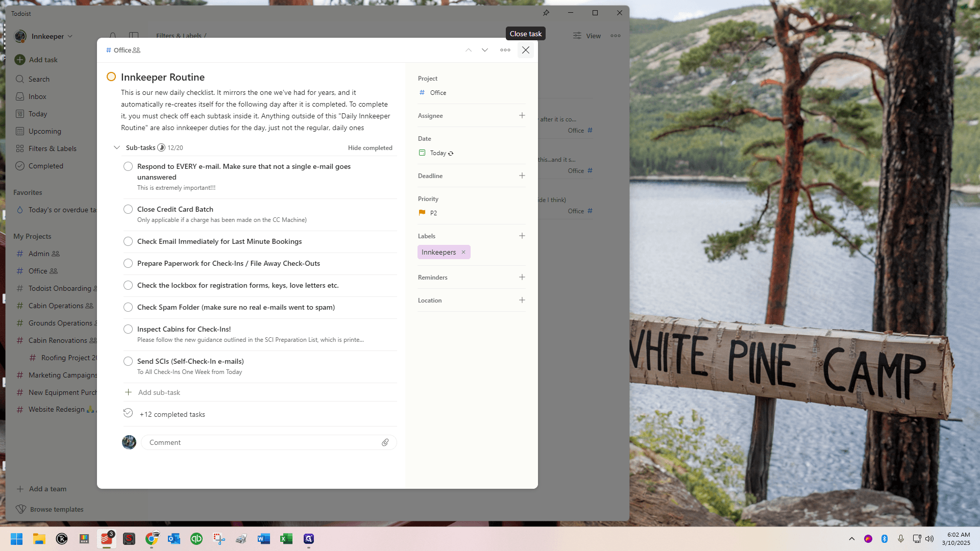Screen dimensions: 980x551
Task: Check off Respond to EVERY e-mail subtask
Action: point(128,166)
